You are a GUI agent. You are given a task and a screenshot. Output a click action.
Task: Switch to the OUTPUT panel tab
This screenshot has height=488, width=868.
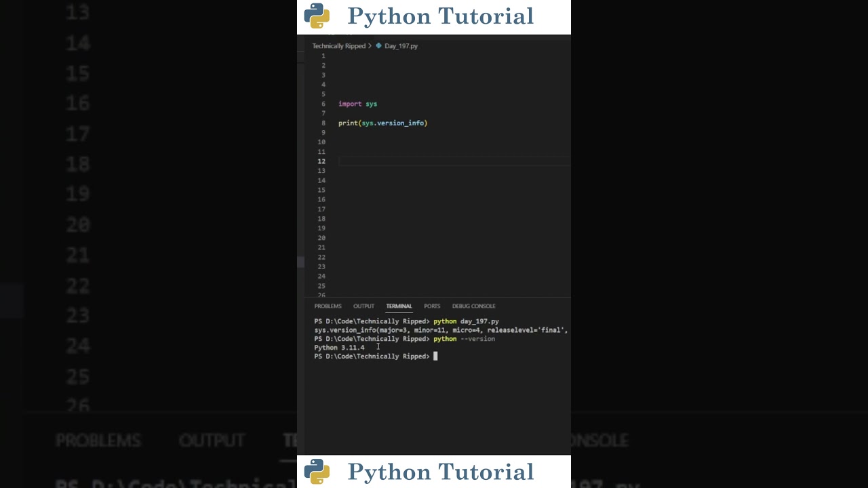[x=363, y=306]
